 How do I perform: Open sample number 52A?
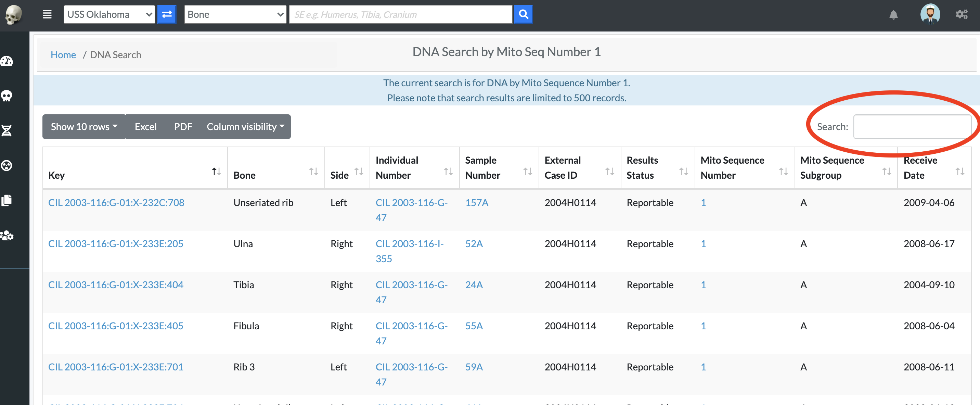point(474,244)
